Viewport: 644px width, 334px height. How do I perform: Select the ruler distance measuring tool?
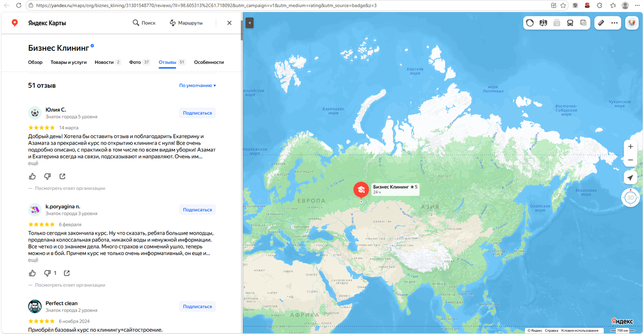[601, 23]
